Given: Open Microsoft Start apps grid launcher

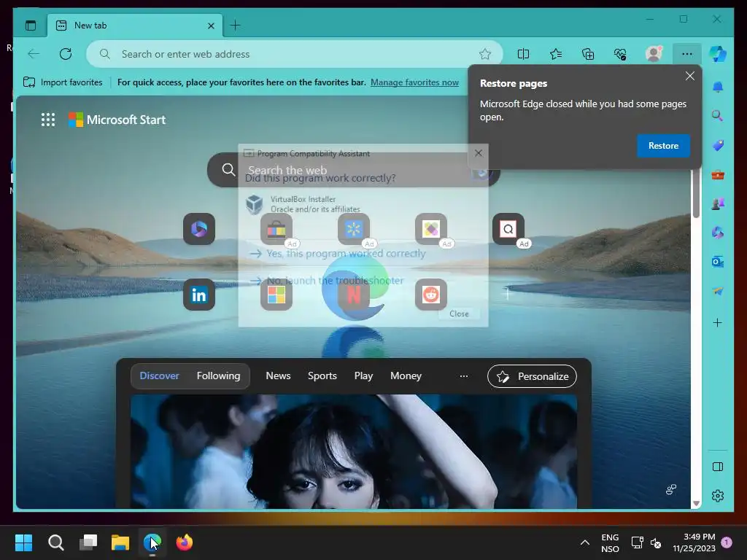Looking at the screenshot, I should [x=48, y=120].
